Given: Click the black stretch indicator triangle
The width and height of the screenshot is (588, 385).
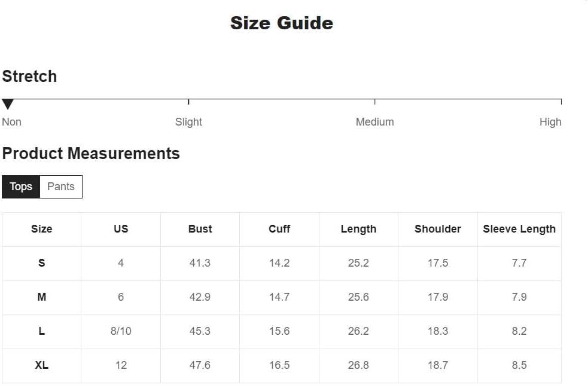Looking at the screenshot, I should pos(8,105).
